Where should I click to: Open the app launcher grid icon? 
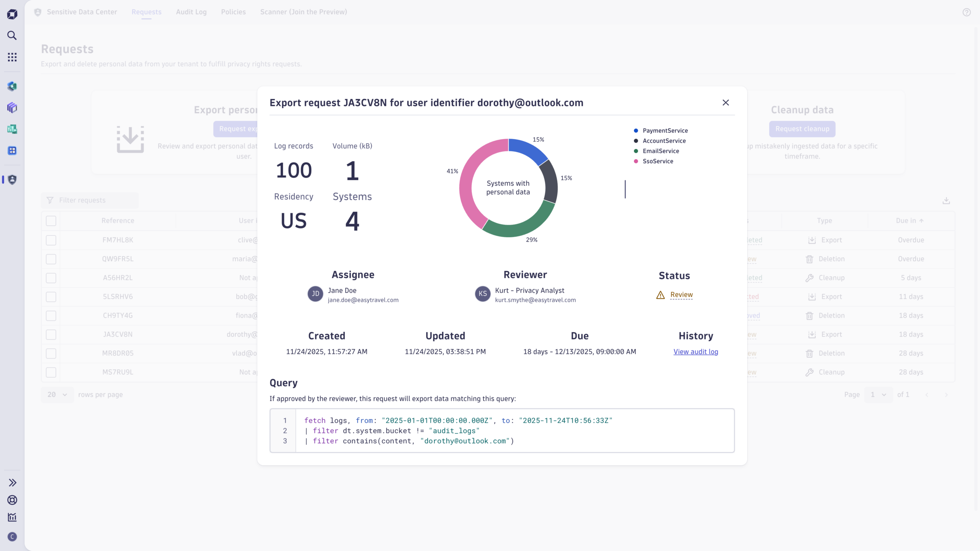12,57
